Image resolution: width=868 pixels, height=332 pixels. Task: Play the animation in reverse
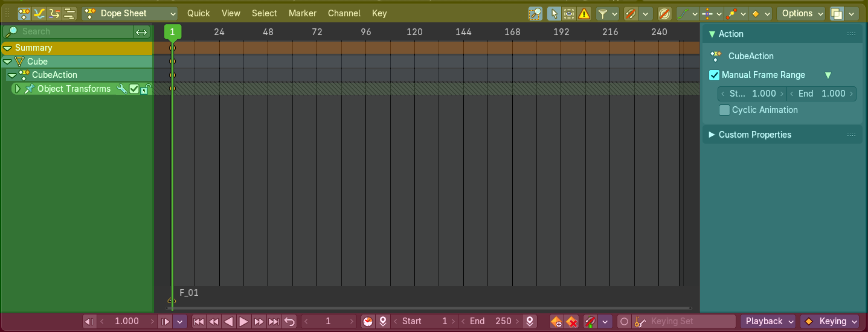pyautogui.click(x=229, y=322)
